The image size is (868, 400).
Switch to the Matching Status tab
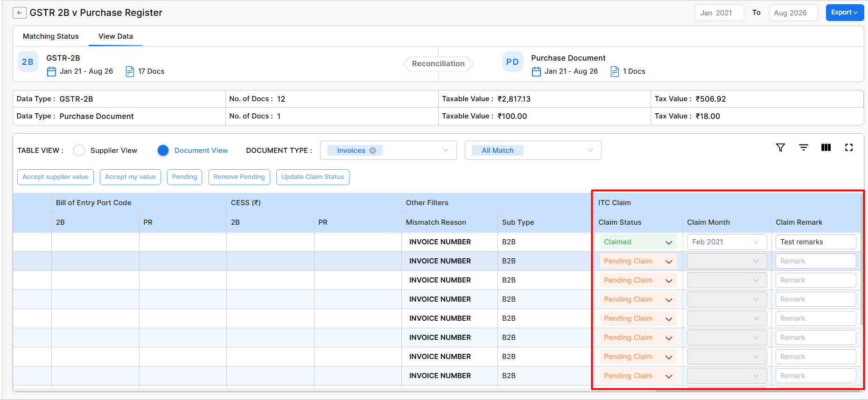click(x=51, y=36)
